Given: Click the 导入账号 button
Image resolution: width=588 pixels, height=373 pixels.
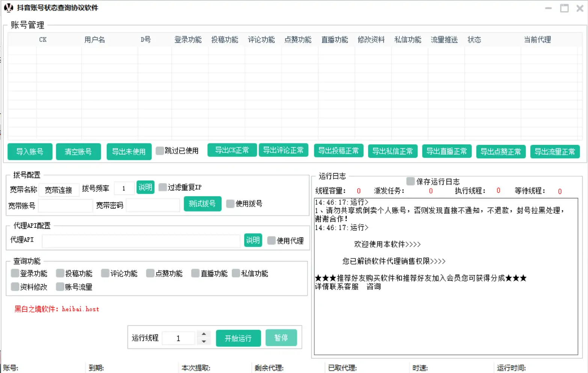Looking at the screenshot, I should 30,152.
